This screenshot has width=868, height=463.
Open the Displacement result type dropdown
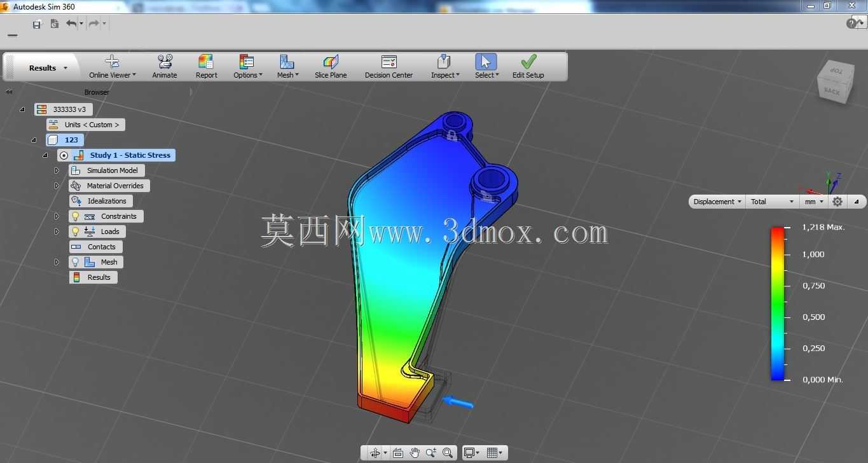717,202
